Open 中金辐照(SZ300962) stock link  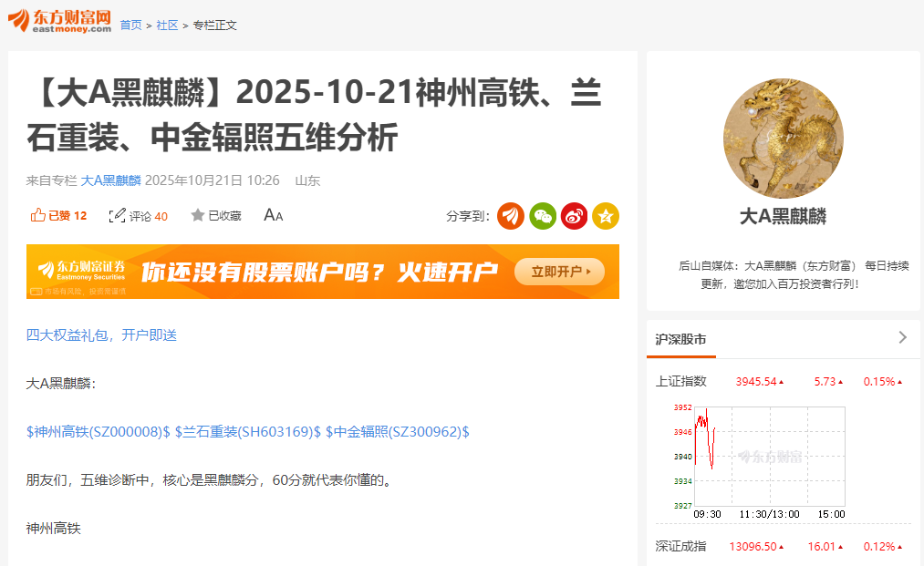398,432
